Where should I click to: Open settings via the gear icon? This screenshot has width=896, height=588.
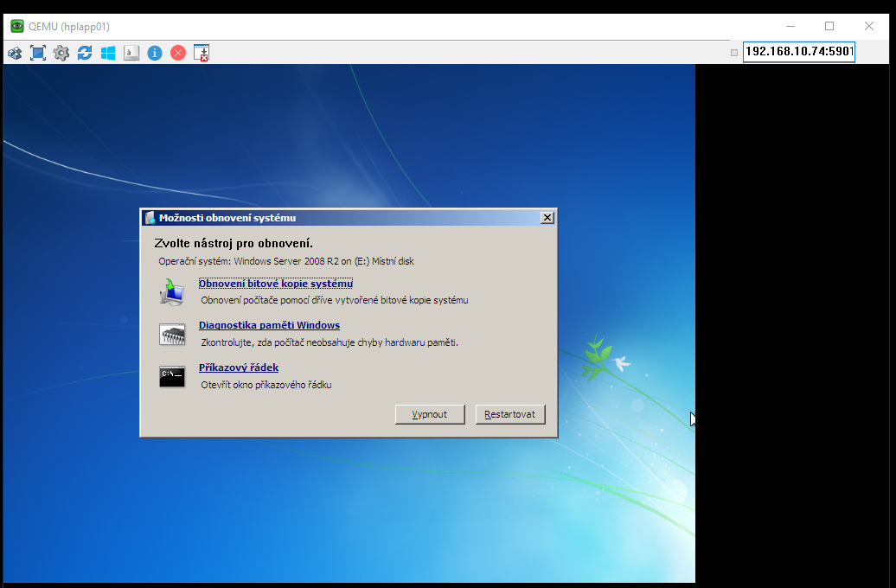[x=61, y=53]
